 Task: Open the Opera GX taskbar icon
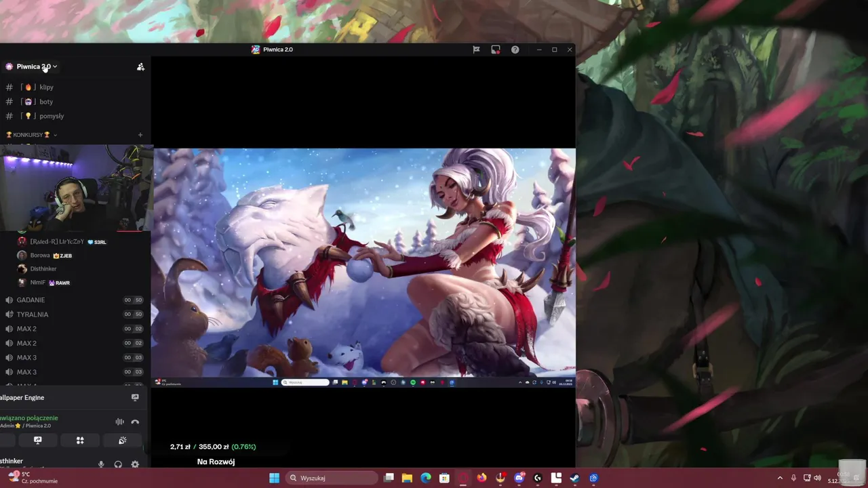point(463,478)
